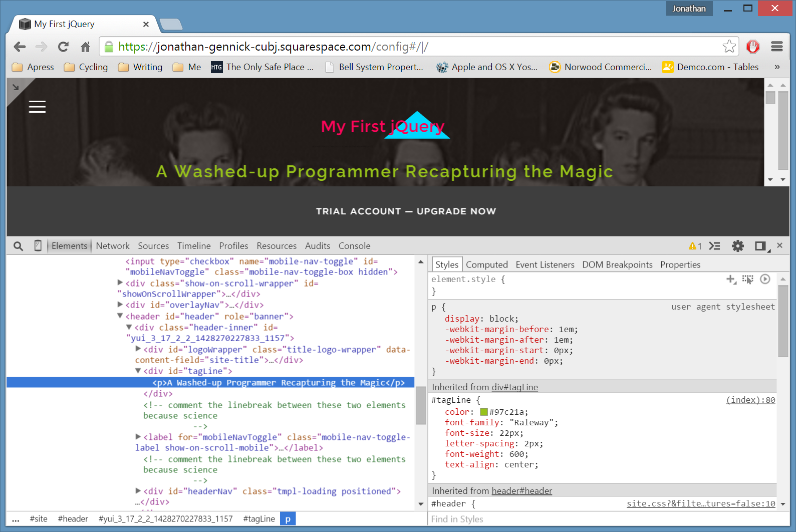Click the red stop-hand extension icon
The image size is (796, 532).
point(752,47)
